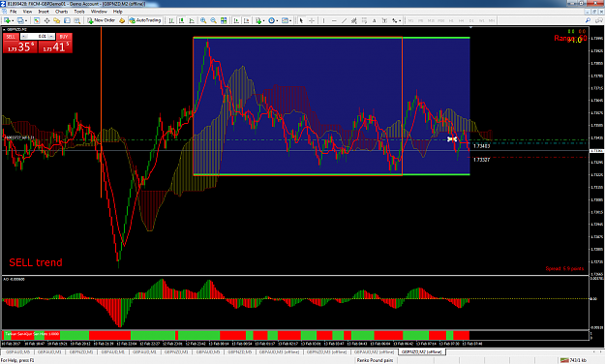
Task: Switch chart to bar chart
Action: tap(171, 20)
